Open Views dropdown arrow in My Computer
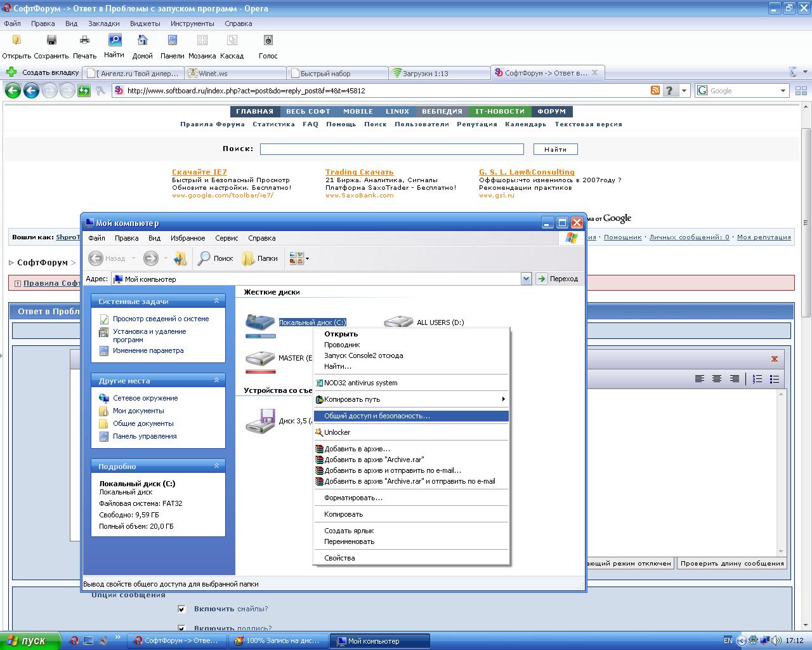The image size is (812, 650). tap(307, 258)
